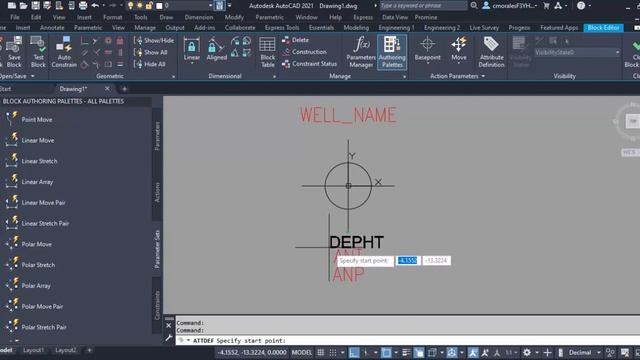The height and width of the screenshot is (360, 640).
Task: Click the Delete constraints icon
Action: 295,40
